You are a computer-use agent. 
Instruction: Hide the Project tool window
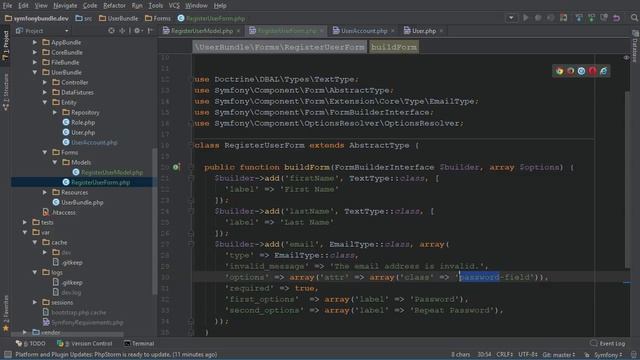coord(150,31)
